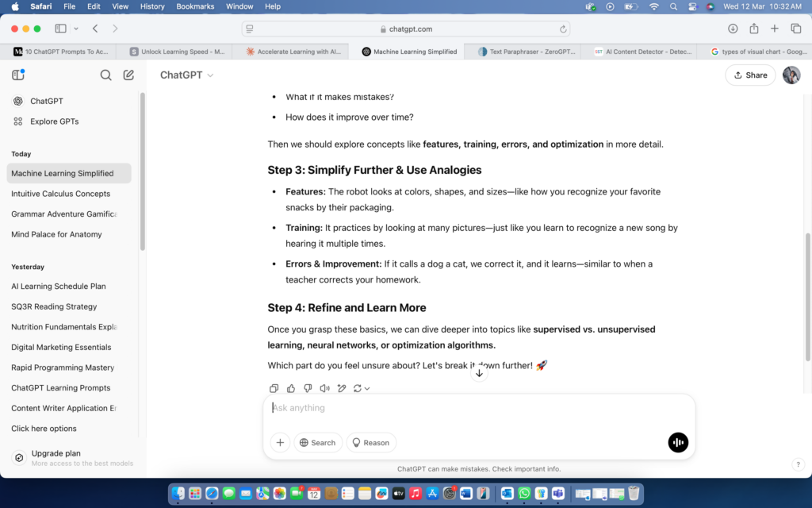This screenshot has width=812, height=508.
Task: Click the thumbs down feedback icon
Action: point(308,388)
